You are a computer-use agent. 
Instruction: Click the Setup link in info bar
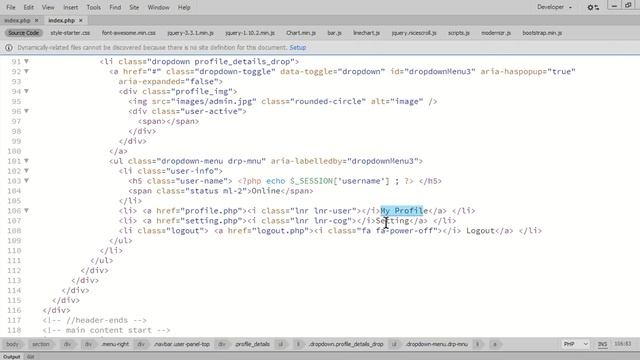(298, 48)
